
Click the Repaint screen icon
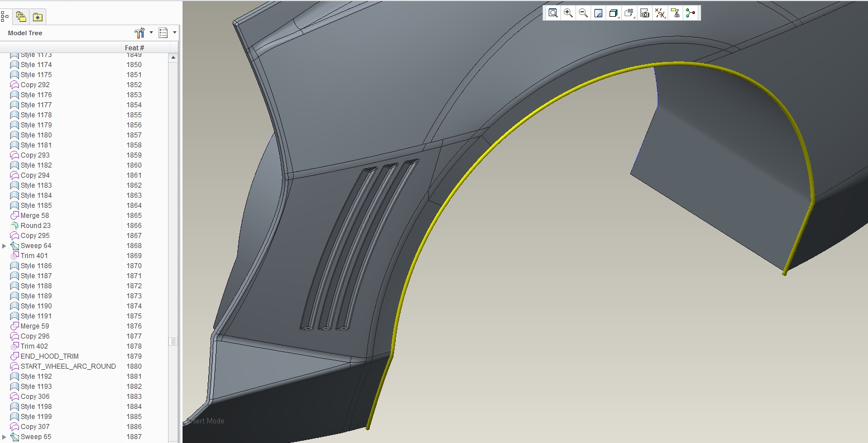click(x=598, y=13)
